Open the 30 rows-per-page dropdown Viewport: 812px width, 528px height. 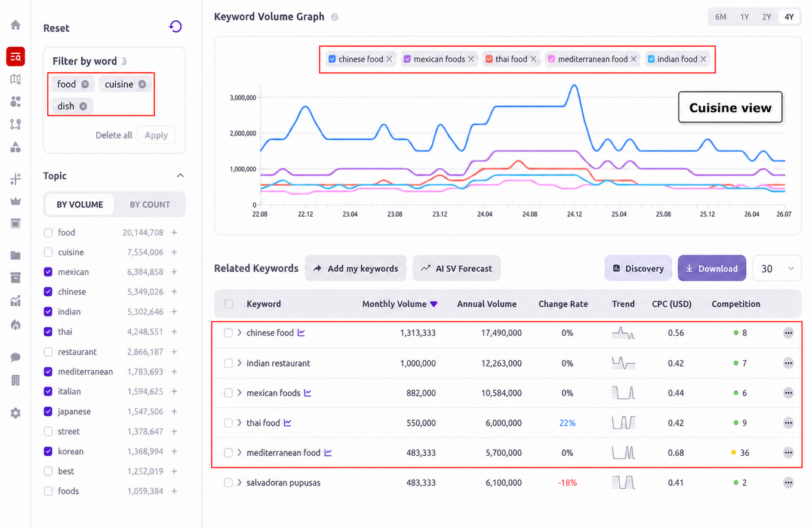click(x=777, y=269)
